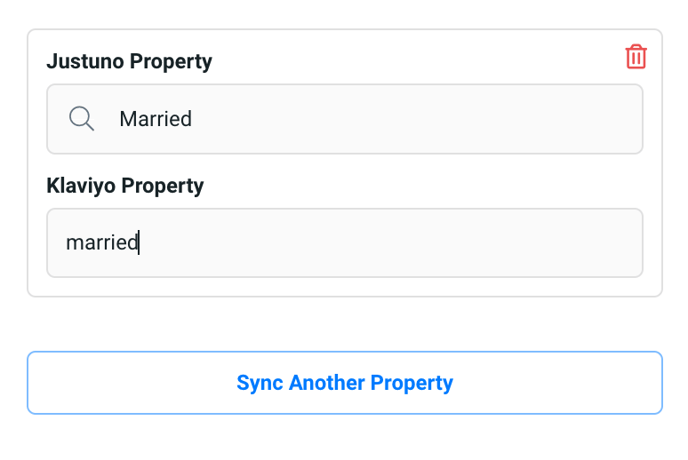The image size is (688, 460).
Task: Select the "Klaviyo Property" label
Action: (125, 185)
